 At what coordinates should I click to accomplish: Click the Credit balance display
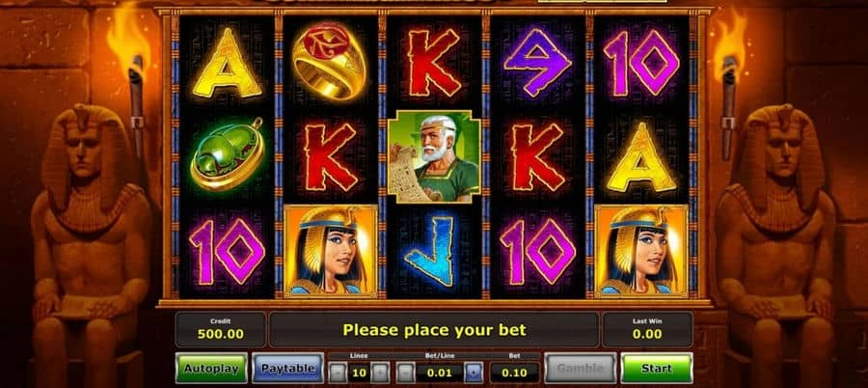pos(220,329)
